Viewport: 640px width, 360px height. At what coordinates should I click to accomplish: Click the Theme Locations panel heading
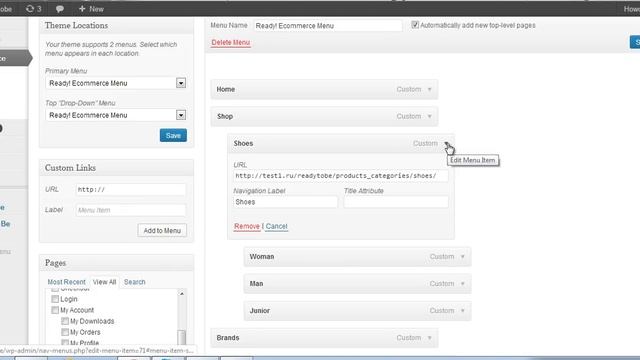(x=76, y=25)
